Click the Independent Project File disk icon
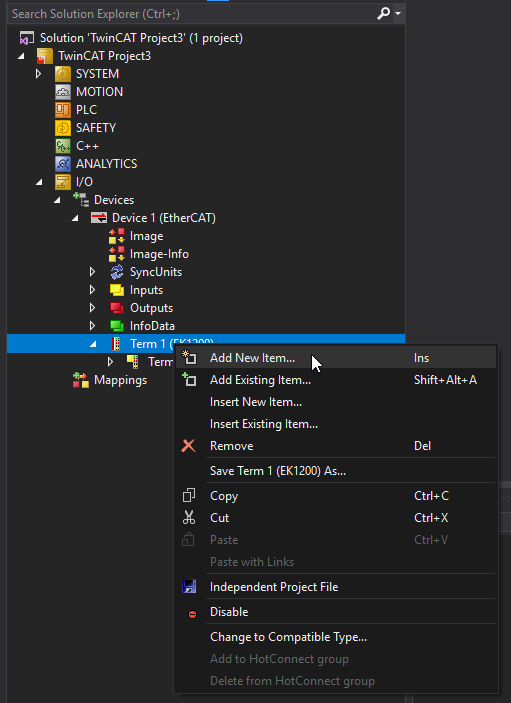The image size is (511, 703). pyautogui.click(x=189, y=586)
